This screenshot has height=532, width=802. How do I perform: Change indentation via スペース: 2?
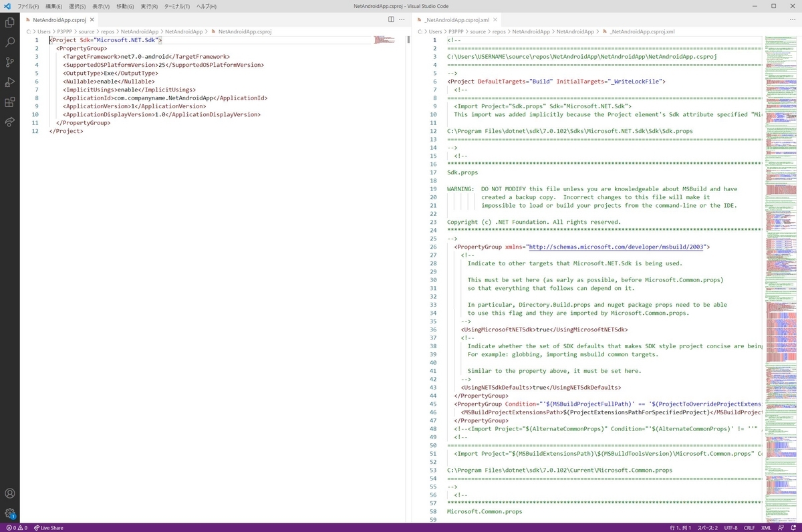pyautogui.click(x=707, y=527)
